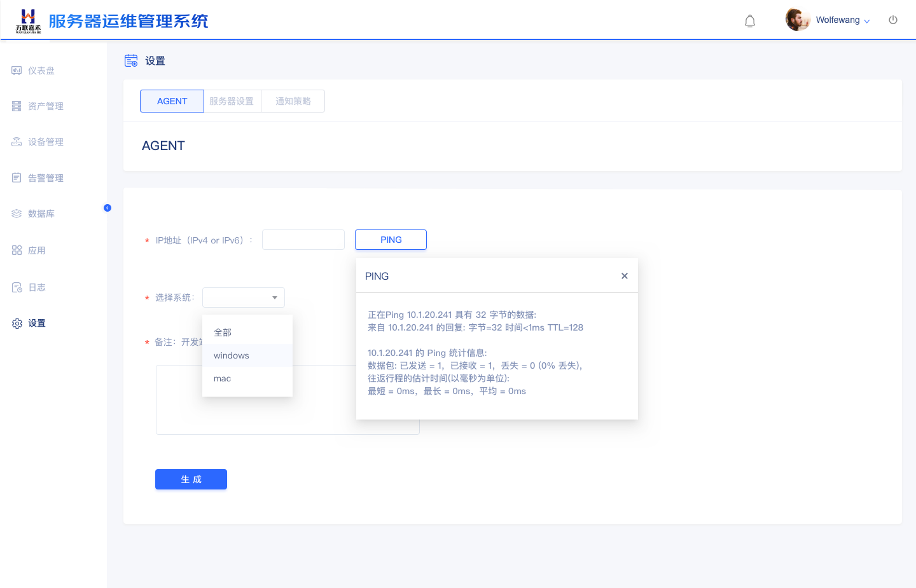This screenshot has width=916, height=588.
Task: Open 告警管理 in the sidebar
Action: [45, 178]
